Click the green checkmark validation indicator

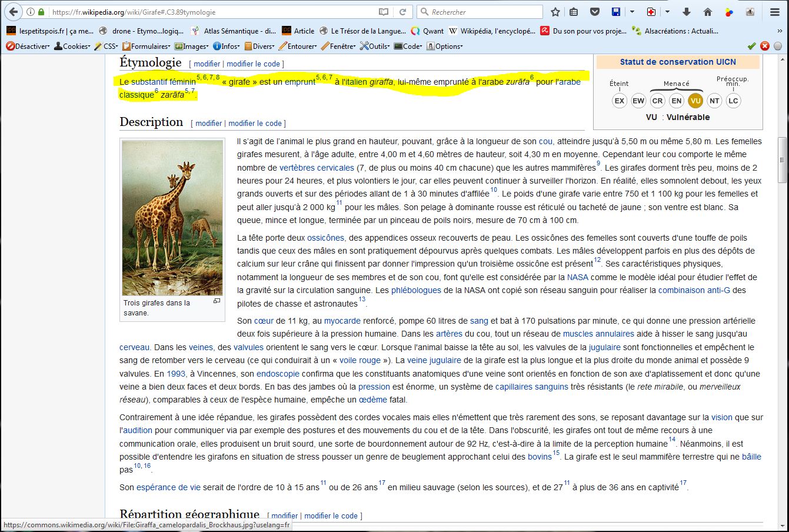pyautogui.click(x=751, y=46)
